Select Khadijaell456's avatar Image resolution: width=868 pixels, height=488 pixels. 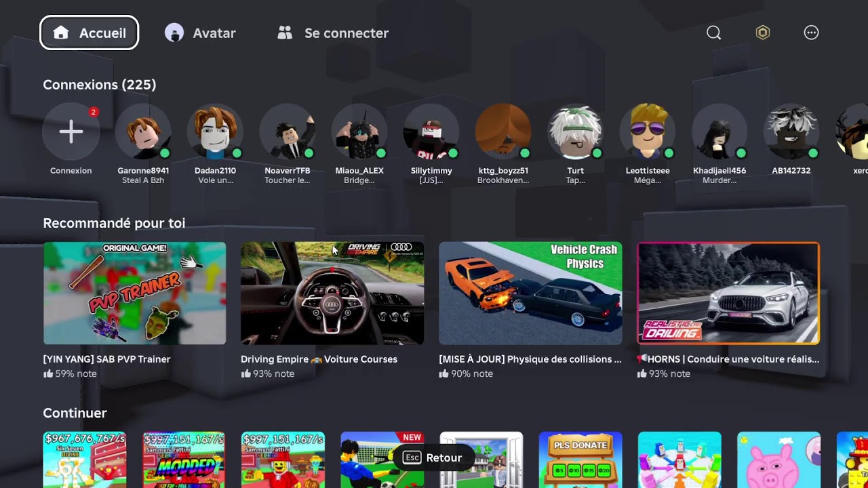pyautogui.click(x=719, y=132)
